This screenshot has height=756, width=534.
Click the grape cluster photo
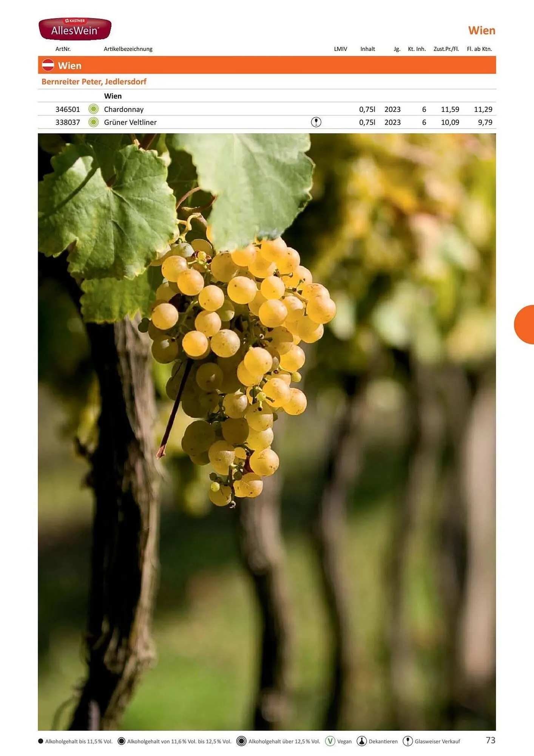click(267, 432)
